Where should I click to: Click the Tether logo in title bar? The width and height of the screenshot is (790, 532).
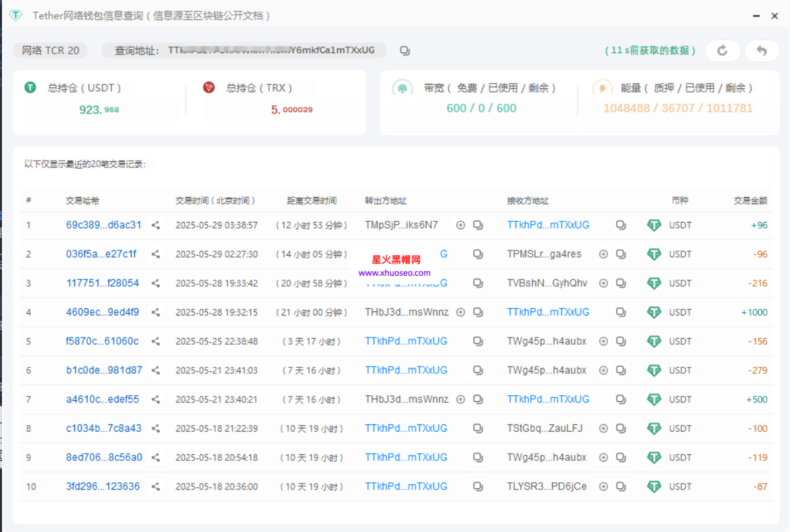pyautogui.click(x=16, y=16)
